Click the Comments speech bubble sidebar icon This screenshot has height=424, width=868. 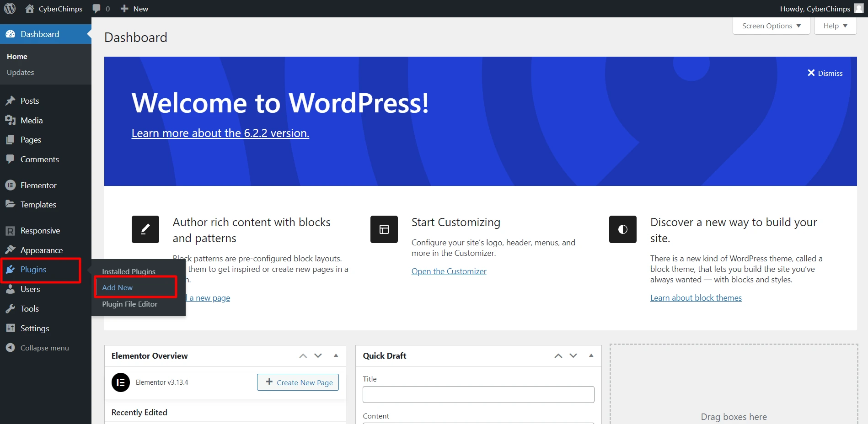pos(11,159)
